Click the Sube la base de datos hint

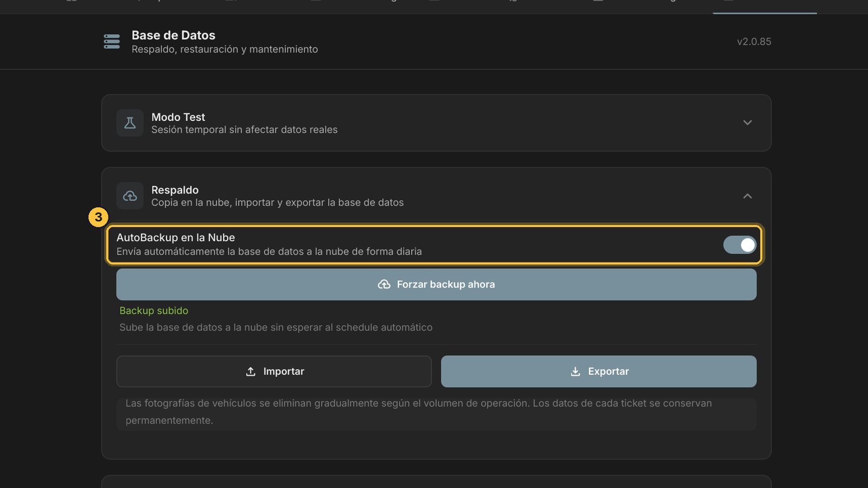[276, 328]
